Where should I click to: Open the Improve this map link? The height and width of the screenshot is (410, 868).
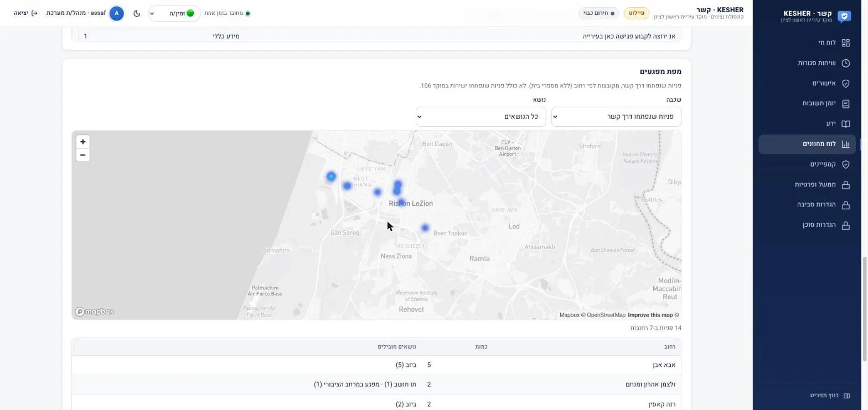point(650,315)
